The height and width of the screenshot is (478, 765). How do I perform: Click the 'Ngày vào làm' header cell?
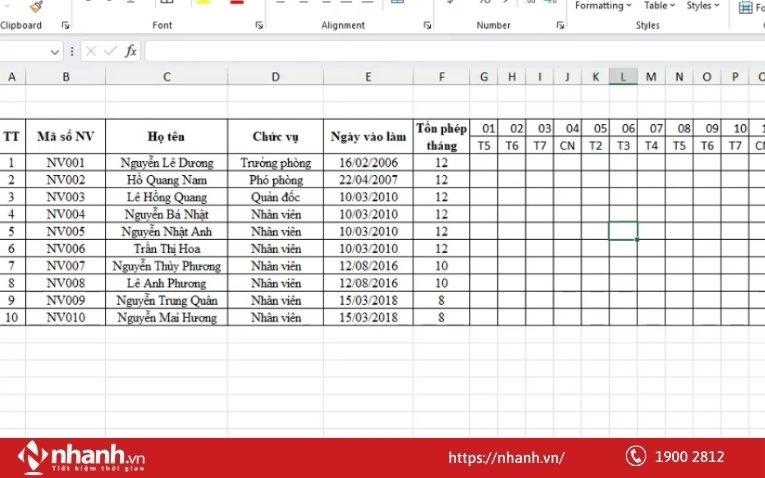368,137
